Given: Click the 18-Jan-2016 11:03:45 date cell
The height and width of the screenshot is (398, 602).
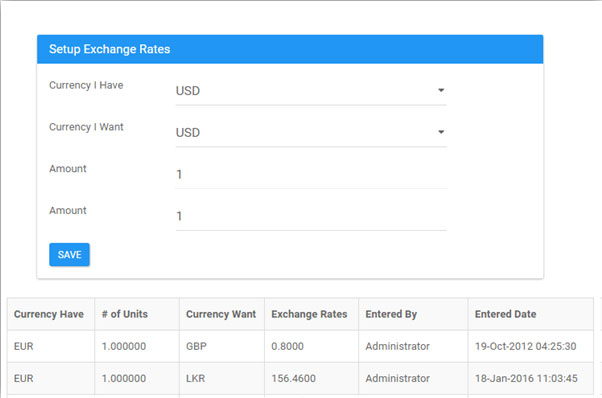Looking at the screenshot, I should 531,378.
